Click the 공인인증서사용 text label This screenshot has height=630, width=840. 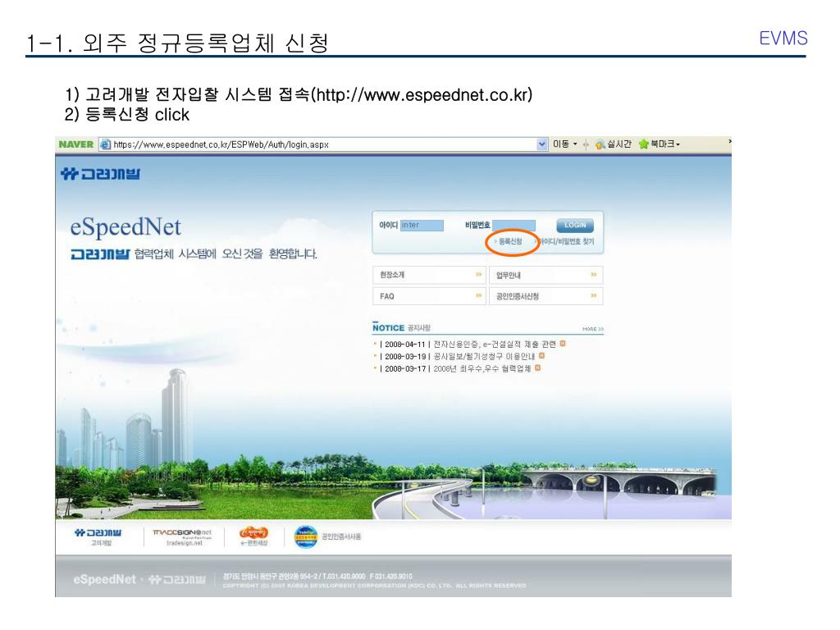pos(341,536)
